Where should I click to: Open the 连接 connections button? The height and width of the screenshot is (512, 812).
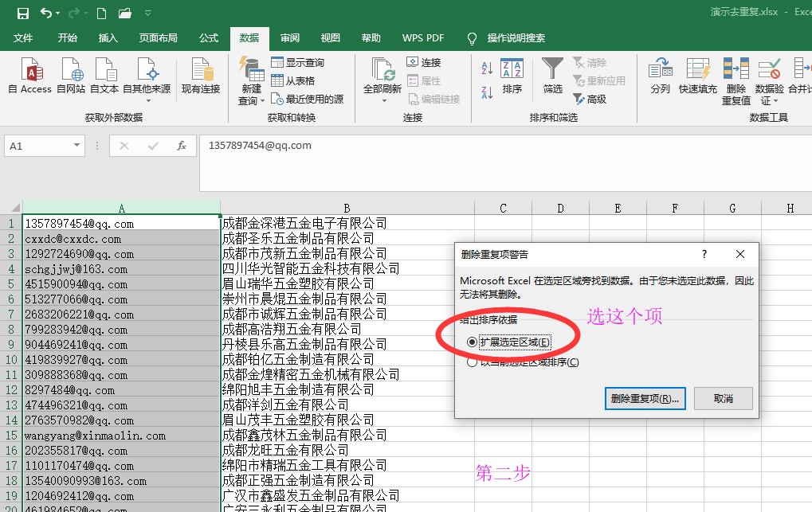pyautogui.click(x=424, y=63)
